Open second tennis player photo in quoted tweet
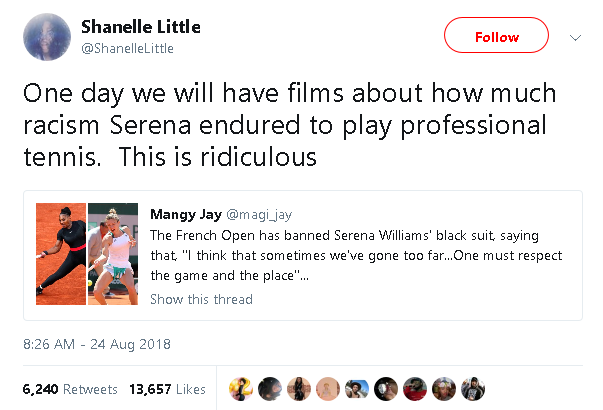This screenshot has width=603, height=410. 113,249
